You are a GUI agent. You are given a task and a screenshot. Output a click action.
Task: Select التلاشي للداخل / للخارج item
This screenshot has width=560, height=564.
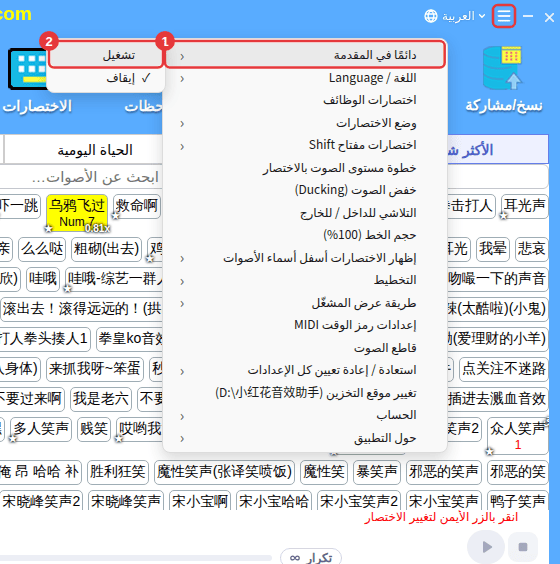pos(305,213)
